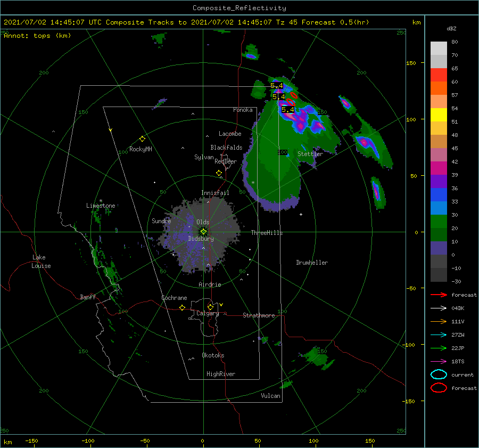Click the Lake Louise label
The height and width of the screenshot is (448, 479).
pos(41,262)
